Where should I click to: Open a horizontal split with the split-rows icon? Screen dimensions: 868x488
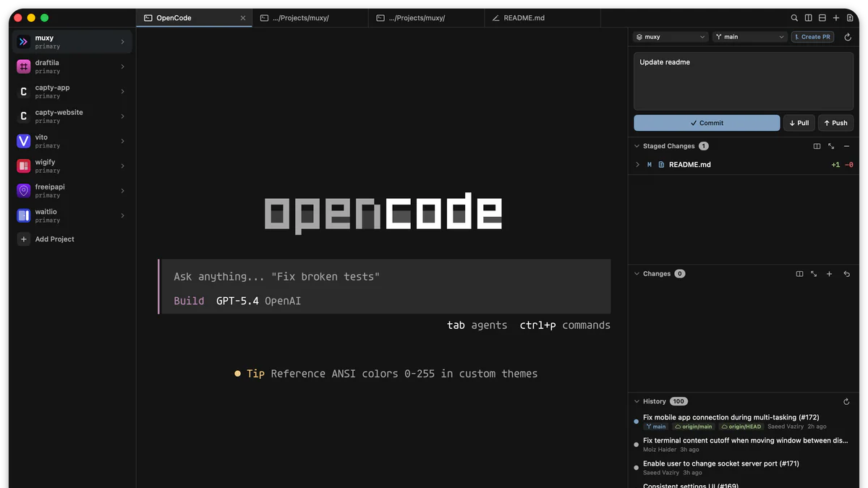pos(822,17)
